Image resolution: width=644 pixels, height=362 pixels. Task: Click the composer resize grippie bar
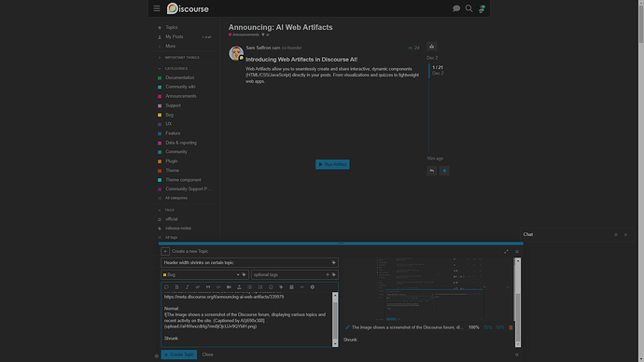(341, 244)
